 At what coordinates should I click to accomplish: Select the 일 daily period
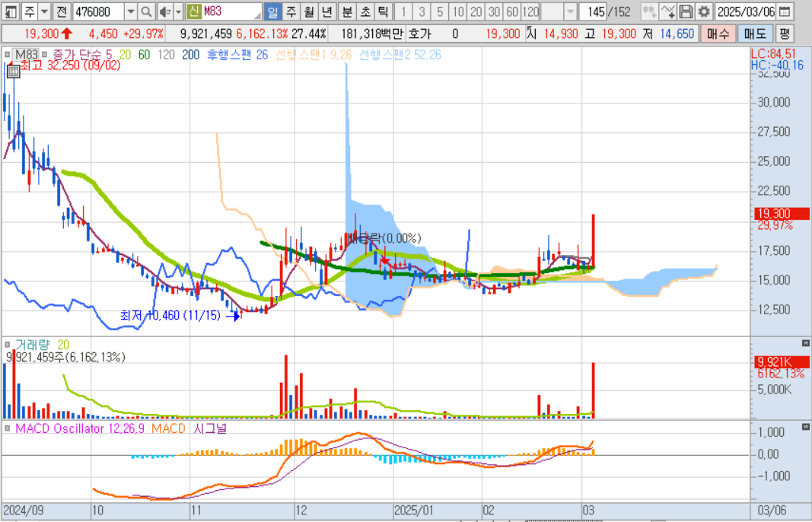[x=272, y=11]
